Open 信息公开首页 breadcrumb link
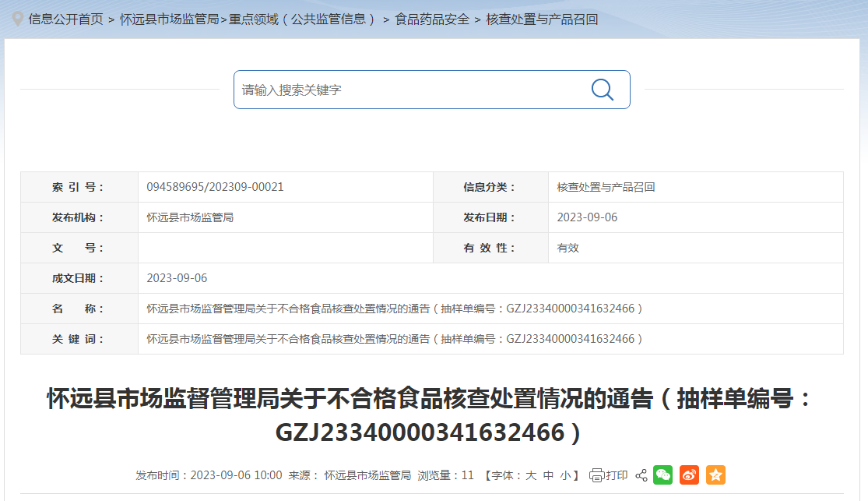This screenshot has height=501, width=868. point(65,19)
